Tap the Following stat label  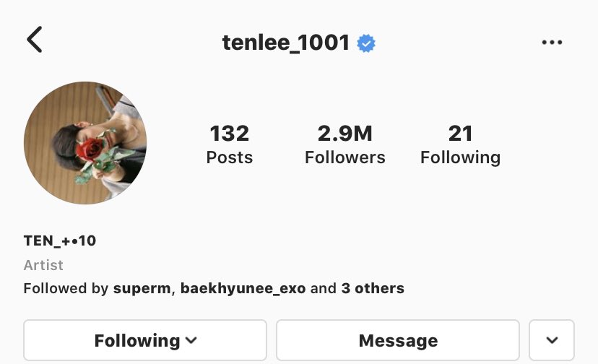[460, 157]
